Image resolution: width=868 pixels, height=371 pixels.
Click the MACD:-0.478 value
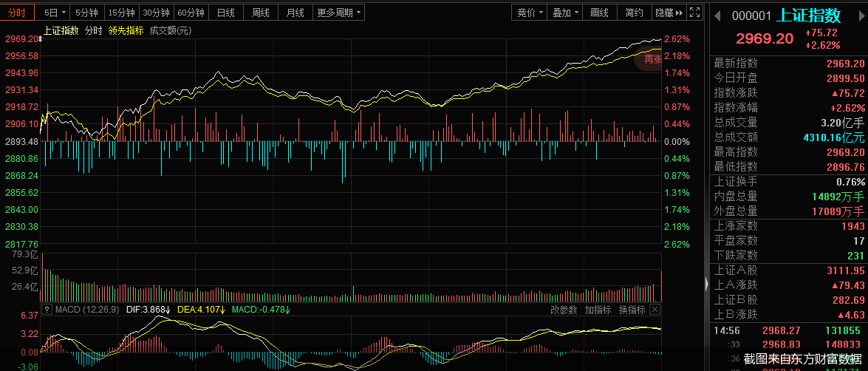[261, 309]
